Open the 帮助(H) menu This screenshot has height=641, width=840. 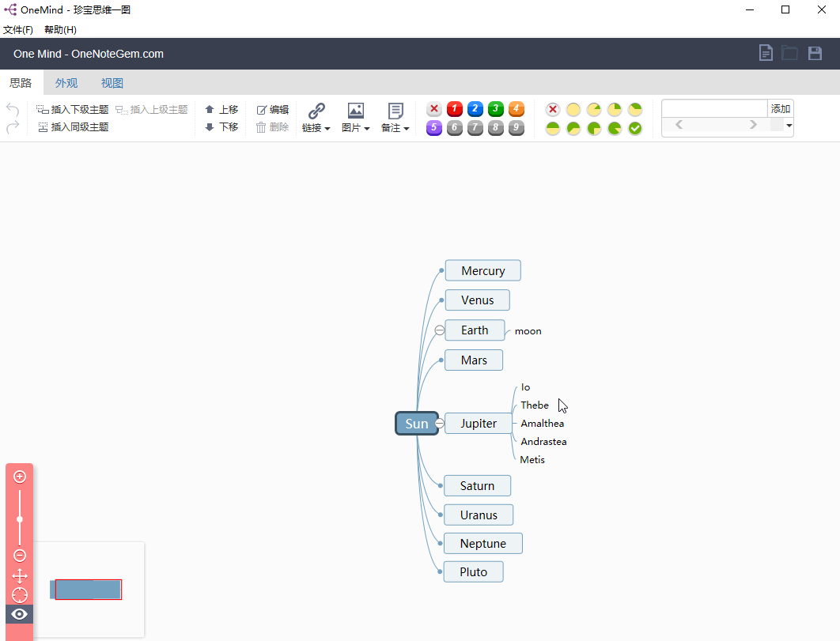tap(61, 30)
